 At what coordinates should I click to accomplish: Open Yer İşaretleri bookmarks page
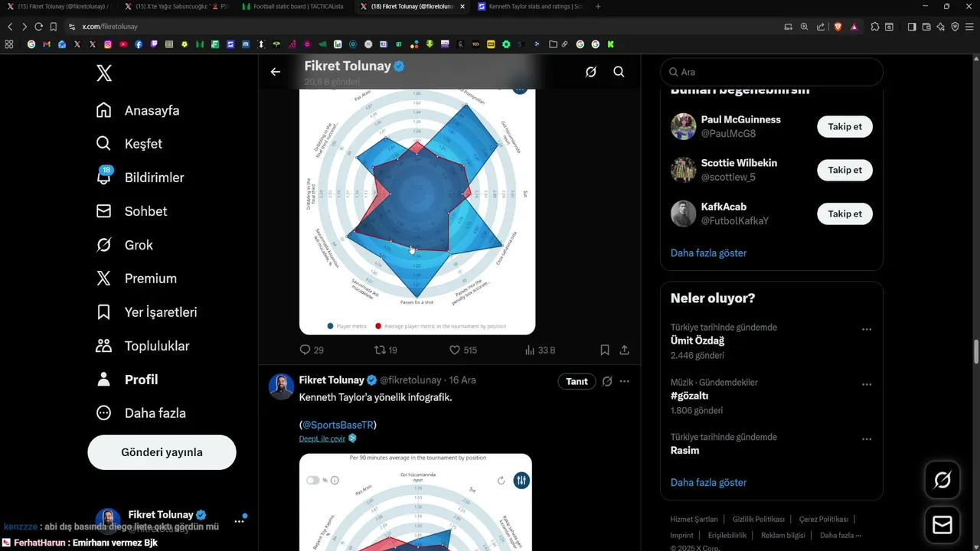tap(146, 312)
